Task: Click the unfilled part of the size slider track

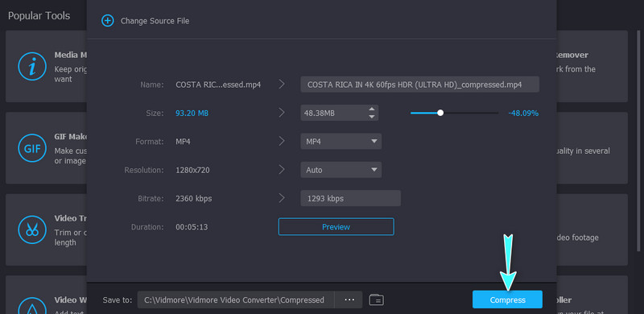Action: click(471, 113)
